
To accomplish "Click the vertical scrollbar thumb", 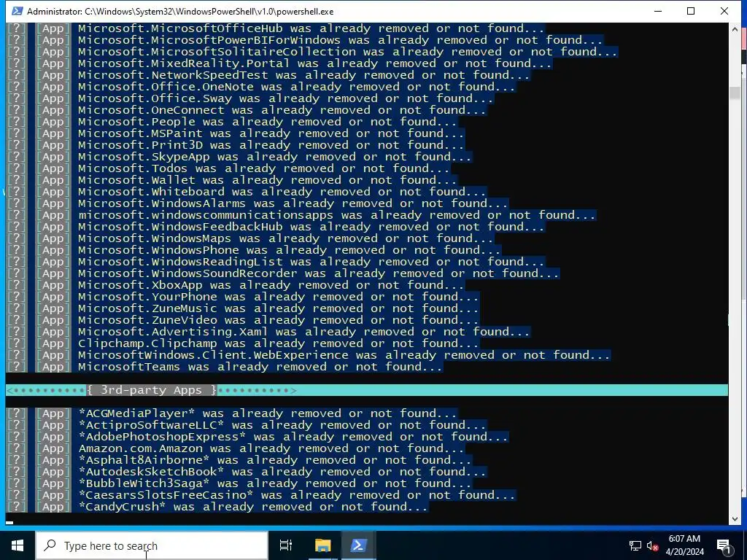I will tap(734, 93).
